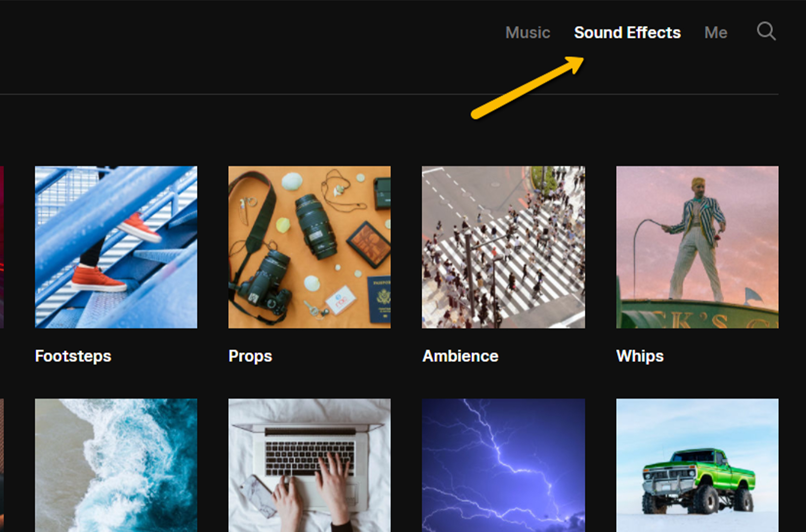Screen dimensions: 806x532
Task: Open the Props camera gear thumbnail
Action: coord(309,247)
